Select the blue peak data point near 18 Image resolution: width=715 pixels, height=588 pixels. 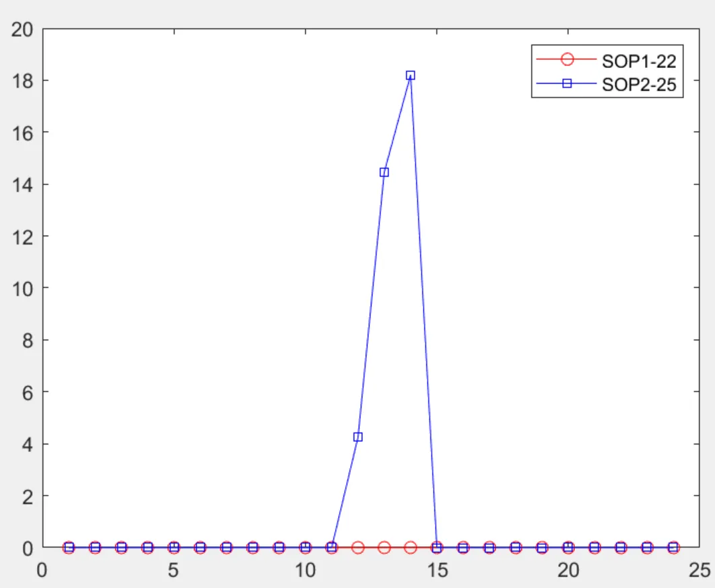click(411, 75)
